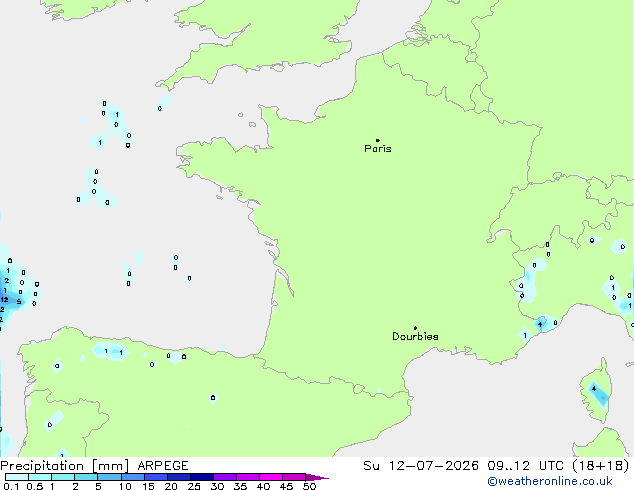Click the 25–30 mm dark navy legend swatch
634x490 pixels.
(202, 477)
